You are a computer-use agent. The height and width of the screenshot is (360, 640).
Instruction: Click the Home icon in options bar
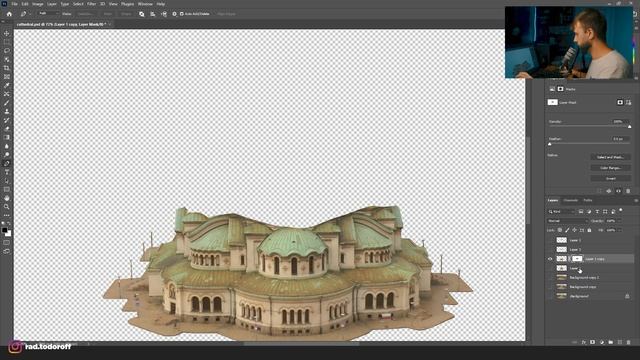[x=9, y=14]
